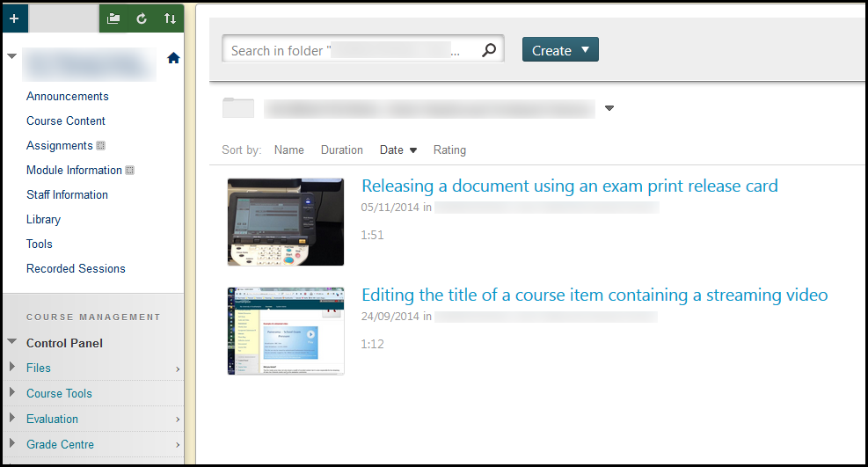Image resolution: width=868 pixels, height=467 pixels.
Task: Click the icon next to Assignments
Action: 101,146
